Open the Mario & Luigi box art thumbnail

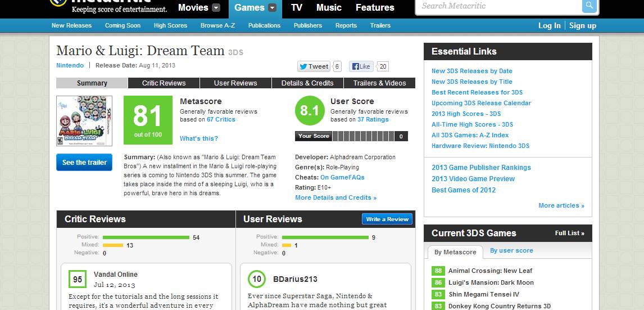[x=84, y=121]
